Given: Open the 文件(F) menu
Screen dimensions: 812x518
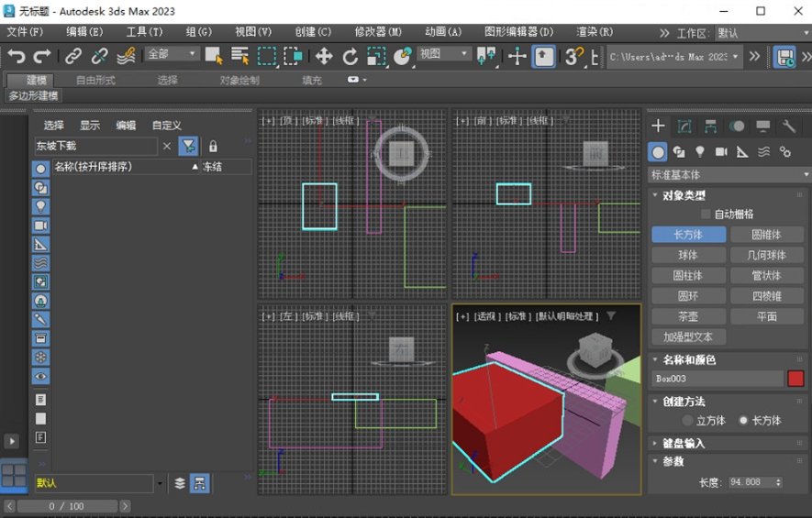Looking at the screenshot, I should click(x=25, y=32).
